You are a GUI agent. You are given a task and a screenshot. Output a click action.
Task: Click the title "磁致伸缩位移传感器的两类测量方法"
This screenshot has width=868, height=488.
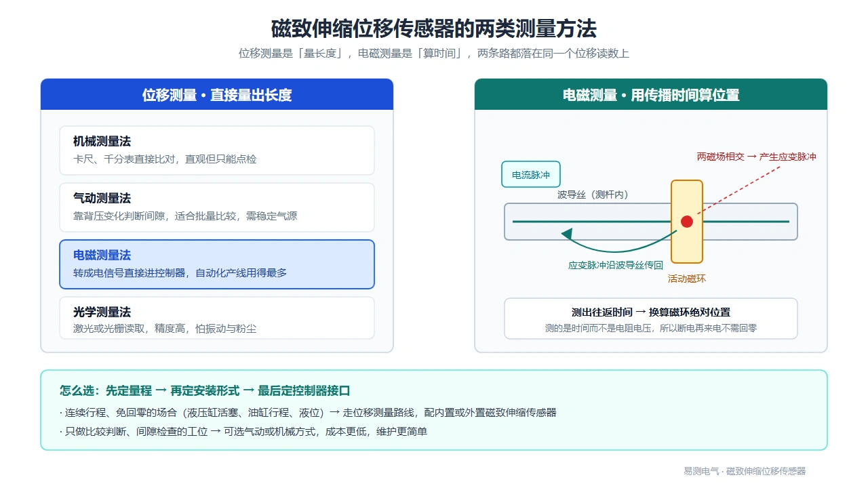point(434,29)
